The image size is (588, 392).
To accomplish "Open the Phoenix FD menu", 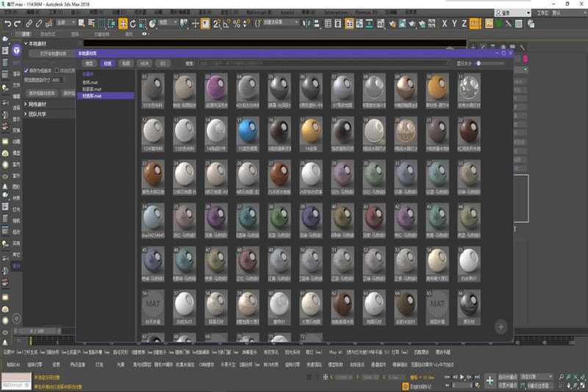I will pyautogui.click(x=365, y=13).
